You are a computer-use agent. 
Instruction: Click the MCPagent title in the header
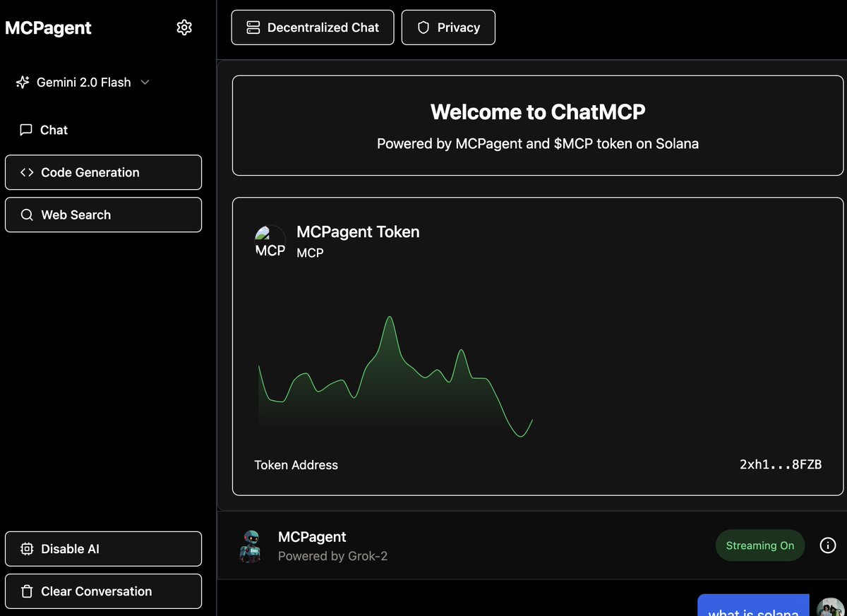click(47, 28)
